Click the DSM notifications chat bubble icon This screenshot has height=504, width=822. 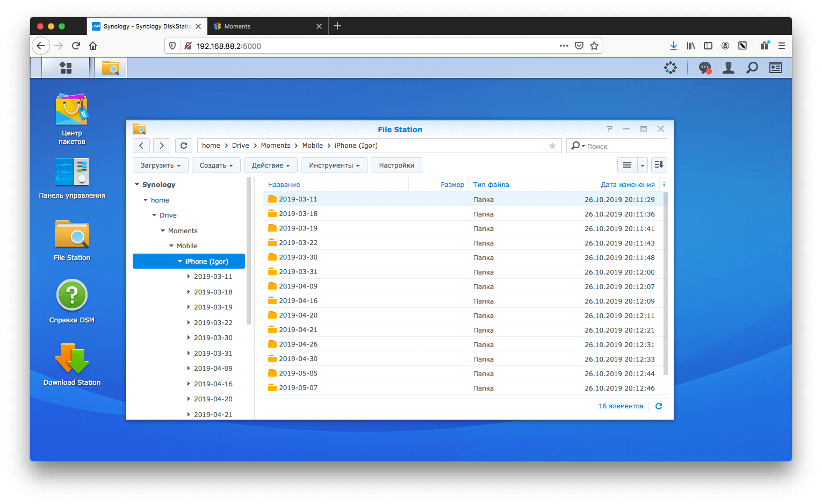(705, 68)
